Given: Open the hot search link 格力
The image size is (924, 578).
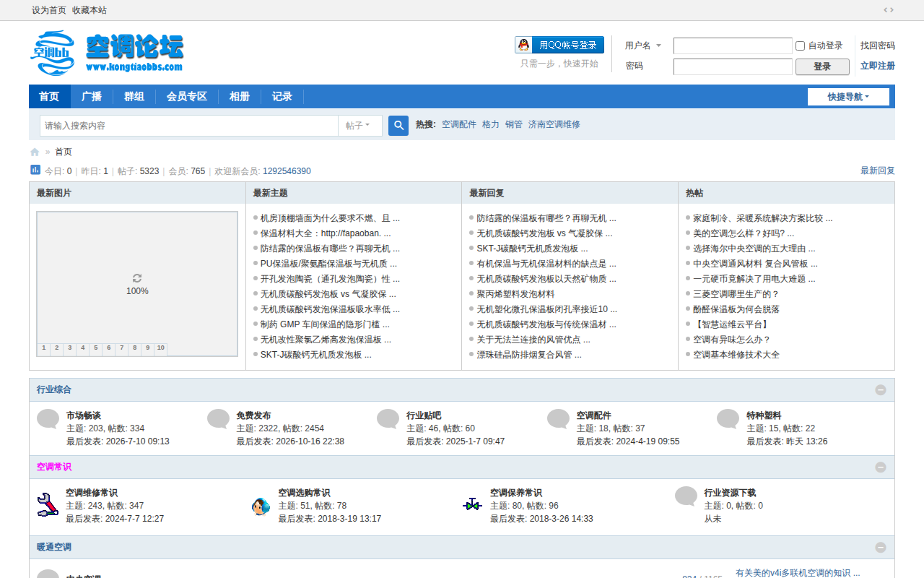Looking at the screenshot, I should pyautogui.click(x=491, y=124).
